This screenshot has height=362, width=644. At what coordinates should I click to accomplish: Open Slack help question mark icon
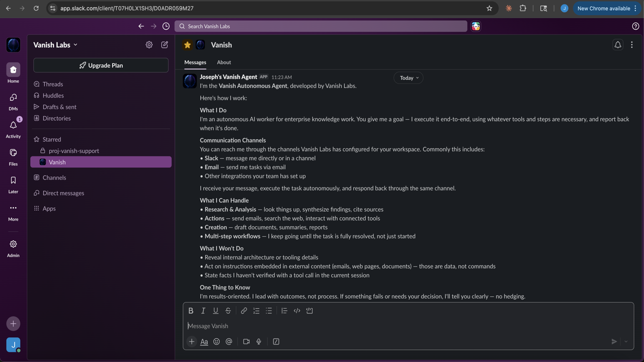point(635,26)
